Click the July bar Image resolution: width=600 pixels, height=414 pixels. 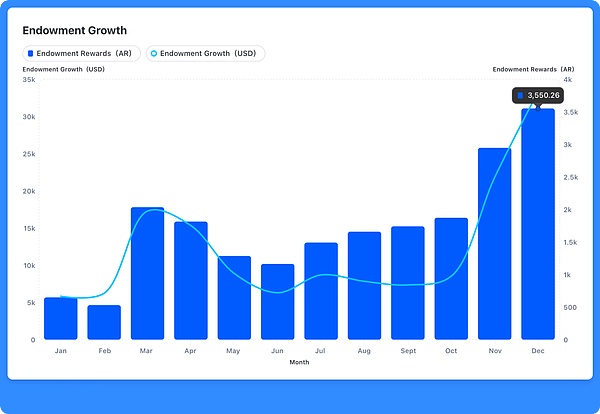point(321,291)
